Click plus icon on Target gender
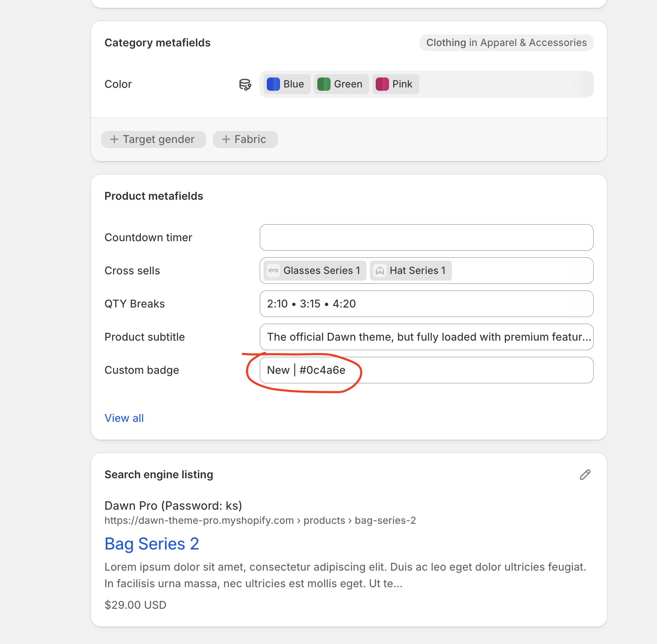Image resolution: width=657 pixels, height=644 pixels. [x=114, y=139]
